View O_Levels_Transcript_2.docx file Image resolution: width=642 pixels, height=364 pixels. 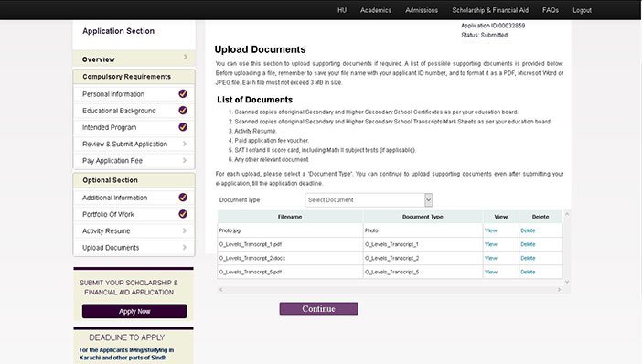tap(491, 258)
